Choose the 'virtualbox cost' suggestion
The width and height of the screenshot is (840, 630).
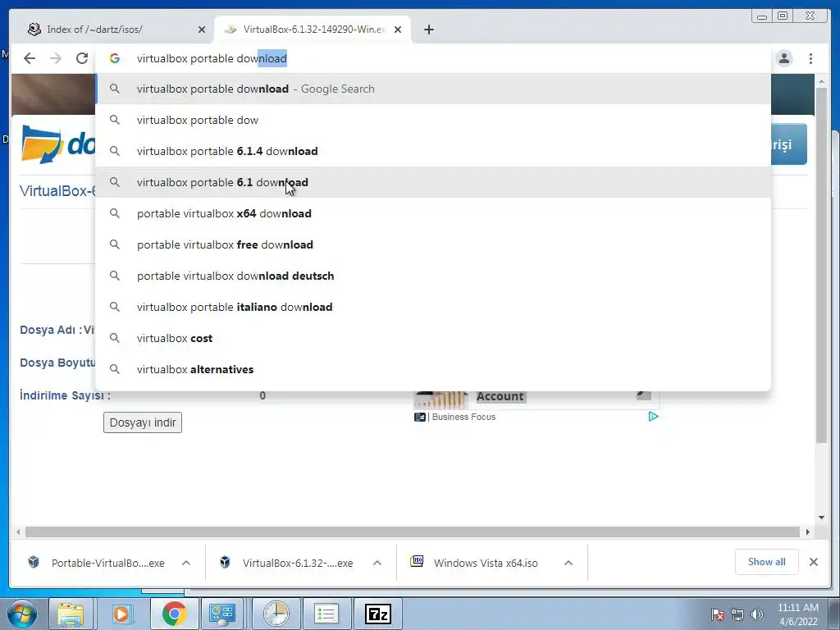coord(433,338)
